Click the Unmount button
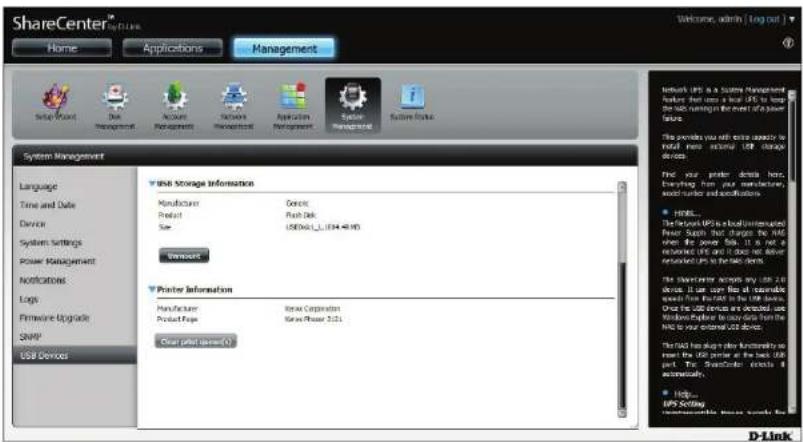803x442 pixels. point(184,255)
